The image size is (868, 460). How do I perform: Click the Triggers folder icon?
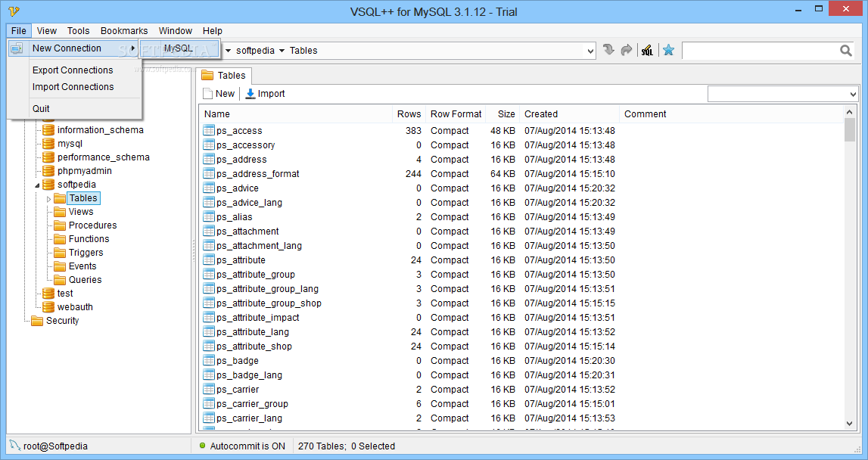60,253
